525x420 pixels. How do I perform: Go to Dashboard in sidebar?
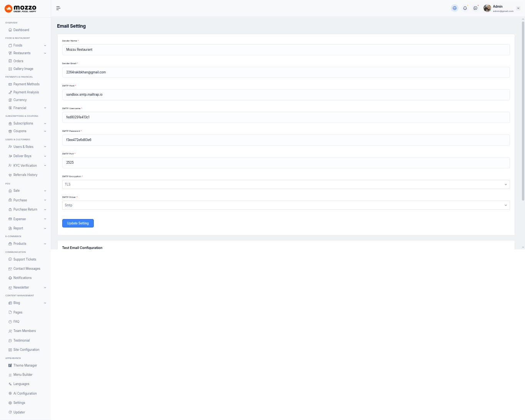click(21, 30)
